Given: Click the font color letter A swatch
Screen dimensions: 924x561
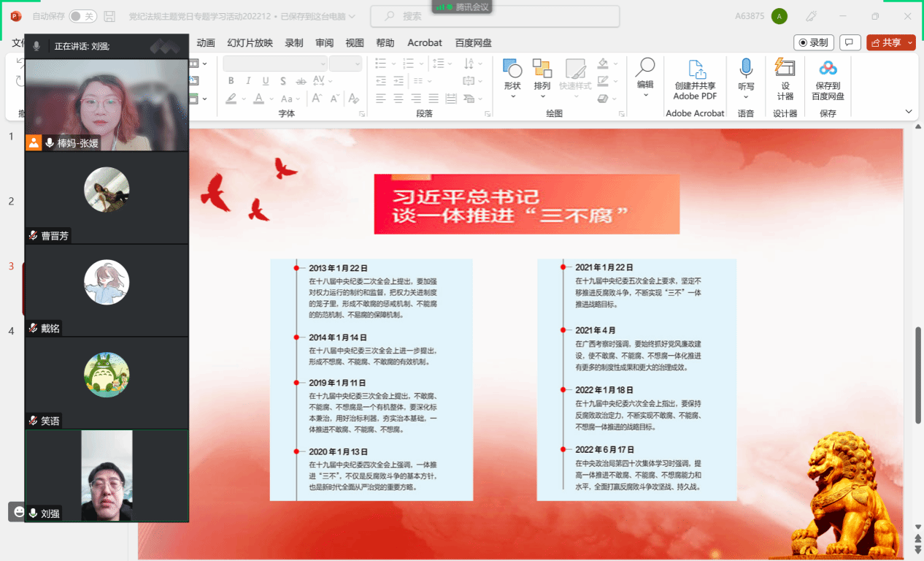Looking at the screenshot, I should pos(258,99).
